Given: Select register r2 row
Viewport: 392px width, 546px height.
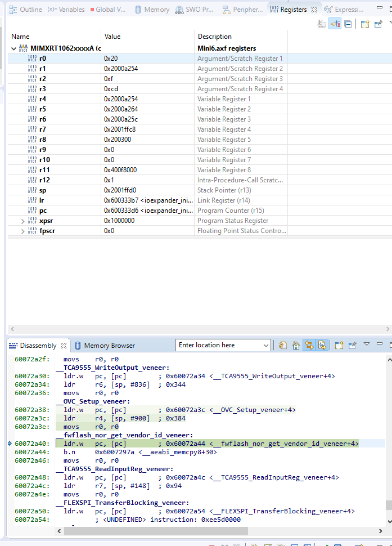Looking at the screenshot, I should coord(200,79).
